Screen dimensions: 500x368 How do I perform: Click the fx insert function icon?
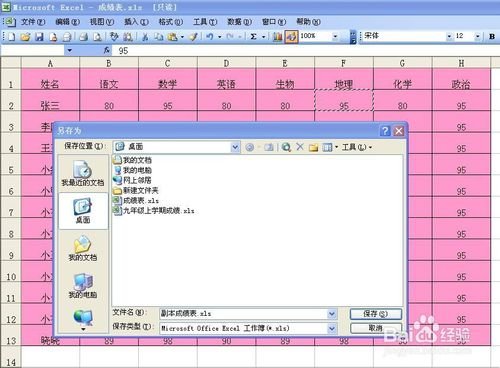tap(106, 50)
